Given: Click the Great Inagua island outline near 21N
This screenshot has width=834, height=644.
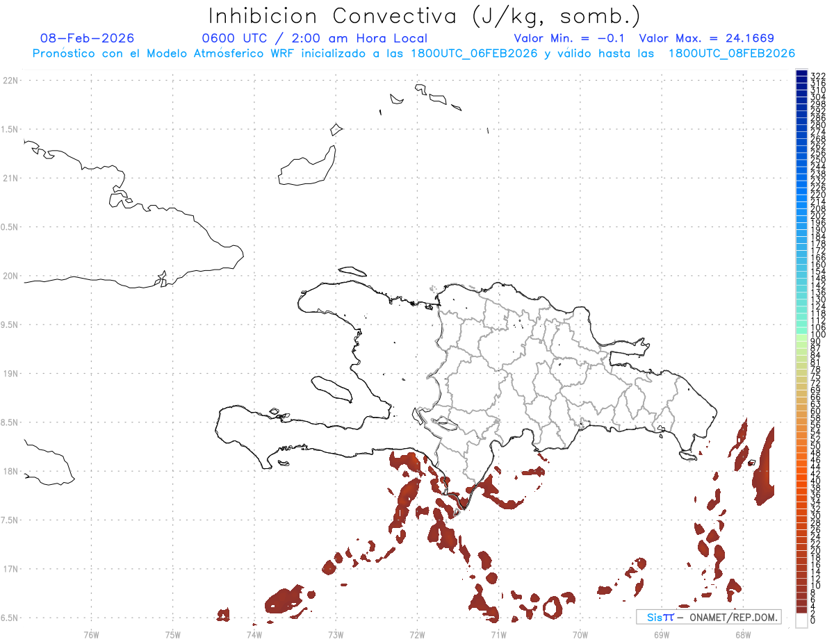Looking at the screenshot, I should pyautogui.click(x=306, y=166).
